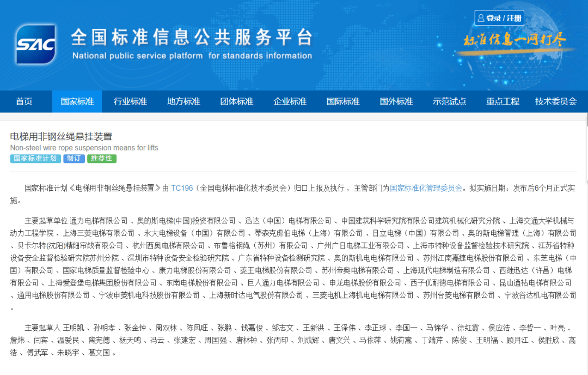Image resolution: width=588 pixels, height=375 pixels.
Task: Click the 国家标准计划 tag label
Action: pos(35,159)
